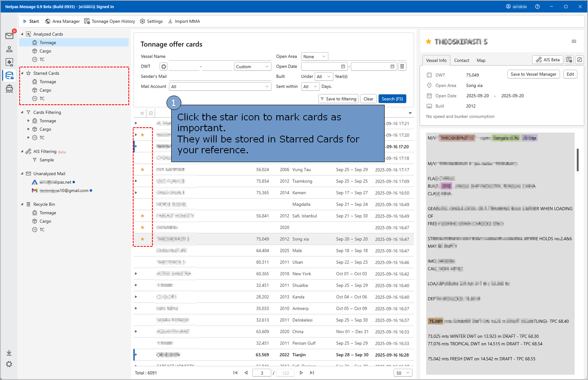Unstar the Safi, Istanbul tonnage card
Viewport: 588px width, 380px height.
tap(142, 216)
